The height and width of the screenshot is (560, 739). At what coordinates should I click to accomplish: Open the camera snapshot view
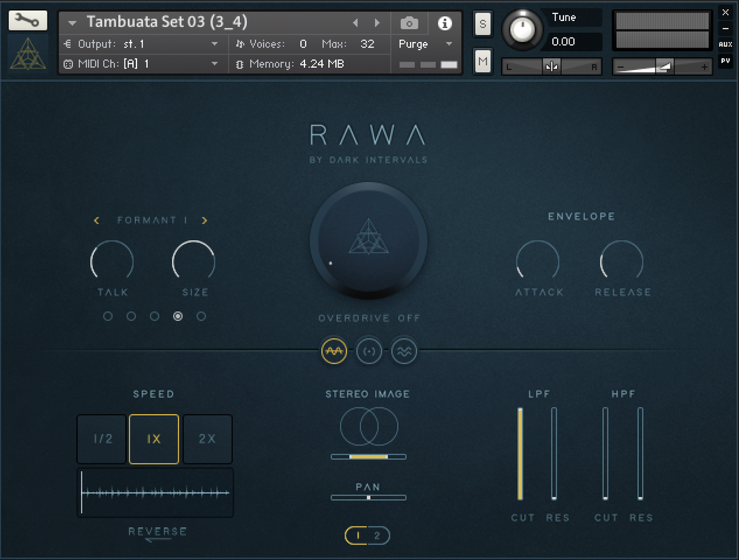pyautogui.click(x=409, y=23)
